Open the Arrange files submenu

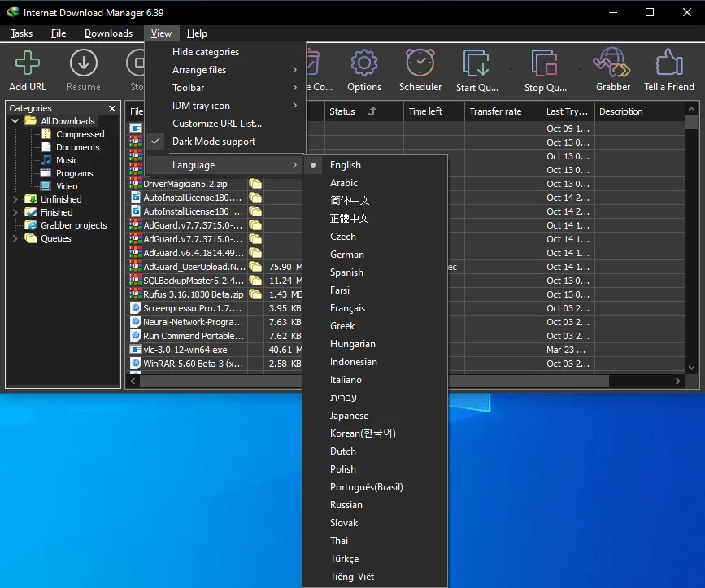(224, 70)
